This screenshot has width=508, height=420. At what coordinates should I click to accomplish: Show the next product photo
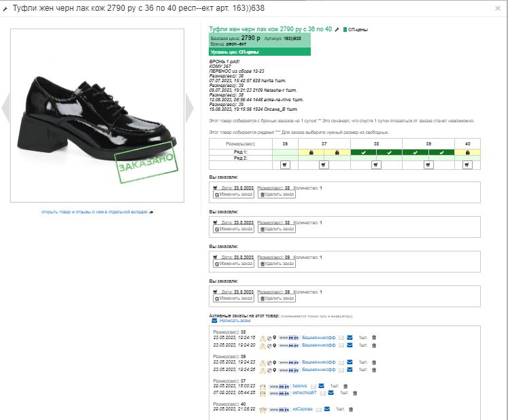click(190, 107)
